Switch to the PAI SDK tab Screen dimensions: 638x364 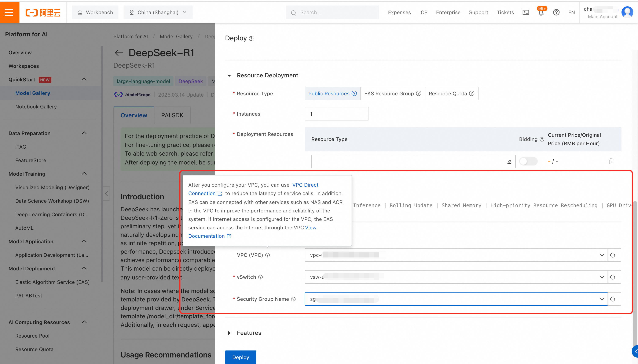pos(172,115)
